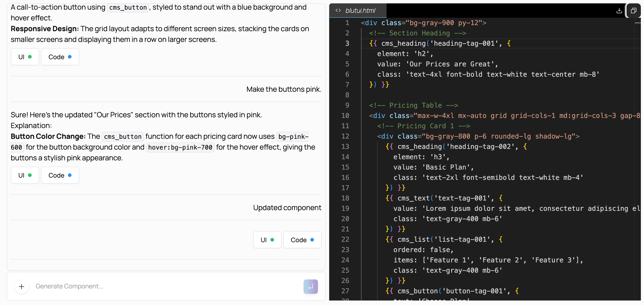Select line 12 in the code editor gutter
This screenshot has width=644, height=305.
[345, 136]
